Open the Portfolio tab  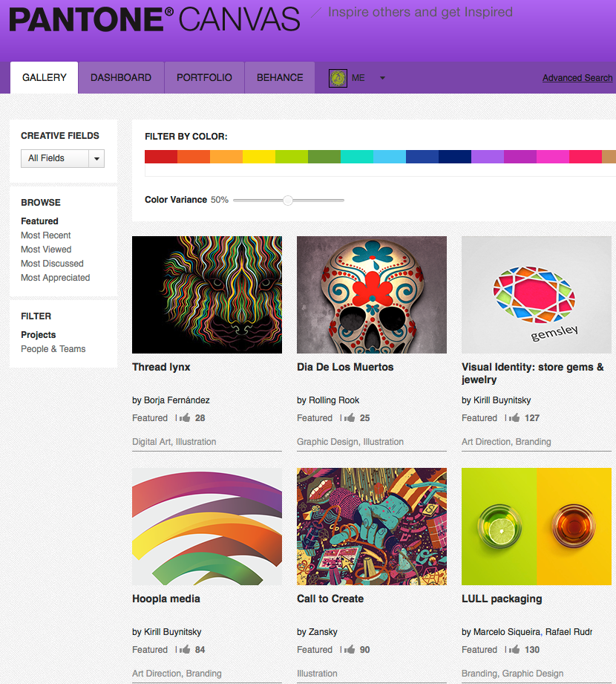(204, 78)
